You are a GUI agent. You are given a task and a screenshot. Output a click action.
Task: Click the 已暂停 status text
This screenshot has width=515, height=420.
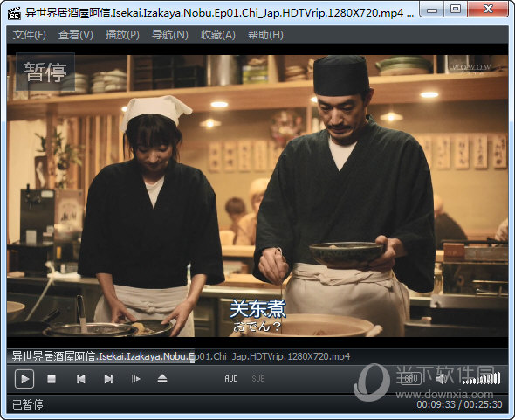coord(28,404)
